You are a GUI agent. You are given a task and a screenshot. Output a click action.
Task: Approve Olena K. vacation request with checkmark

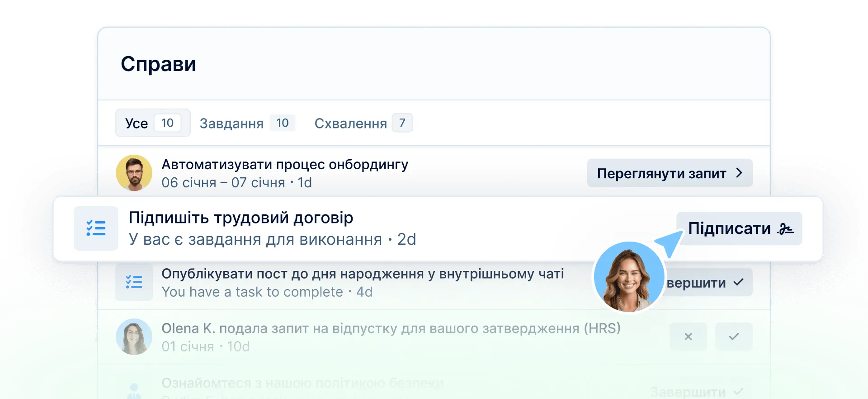[x=734, y=337]
